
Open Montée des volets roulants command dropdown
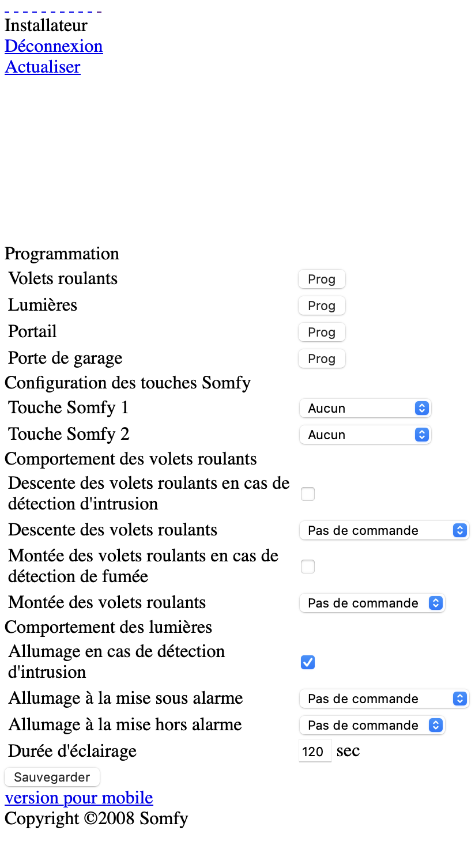pyautogui.click(x=372, y=603)
